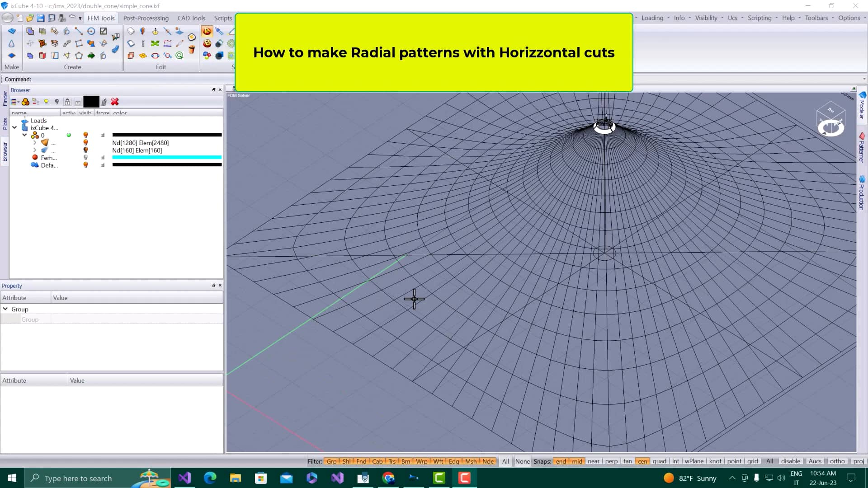Select the cone primitive icon in Make panel

point(12,43)
